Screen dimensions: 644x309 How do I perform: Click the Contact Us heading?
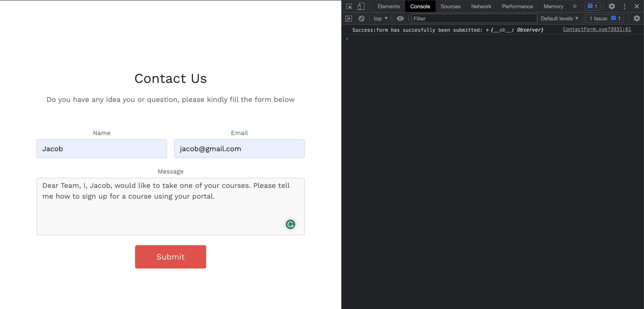coord(171,78)
